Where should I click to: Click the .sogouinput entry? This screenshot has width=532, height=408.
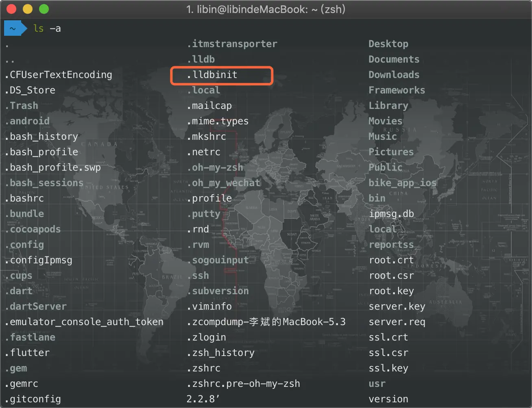click(218, 260)
